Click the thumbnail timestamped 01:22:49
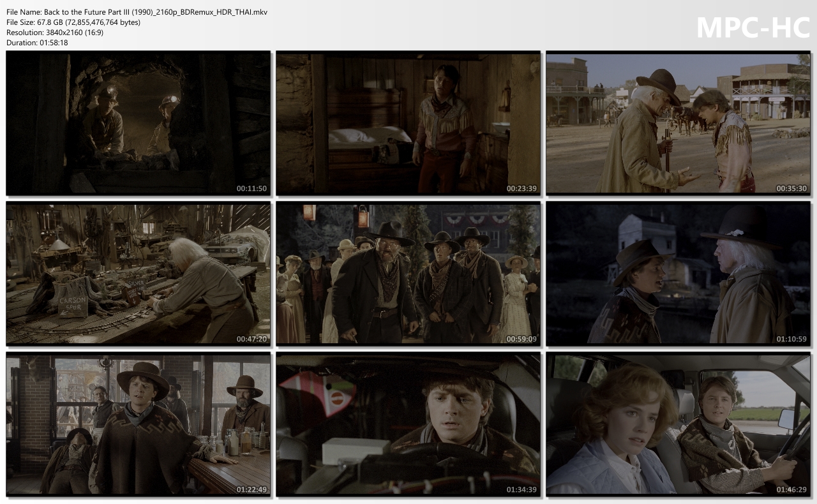This screenshot has height=504, width=817. tap(138, 425)
